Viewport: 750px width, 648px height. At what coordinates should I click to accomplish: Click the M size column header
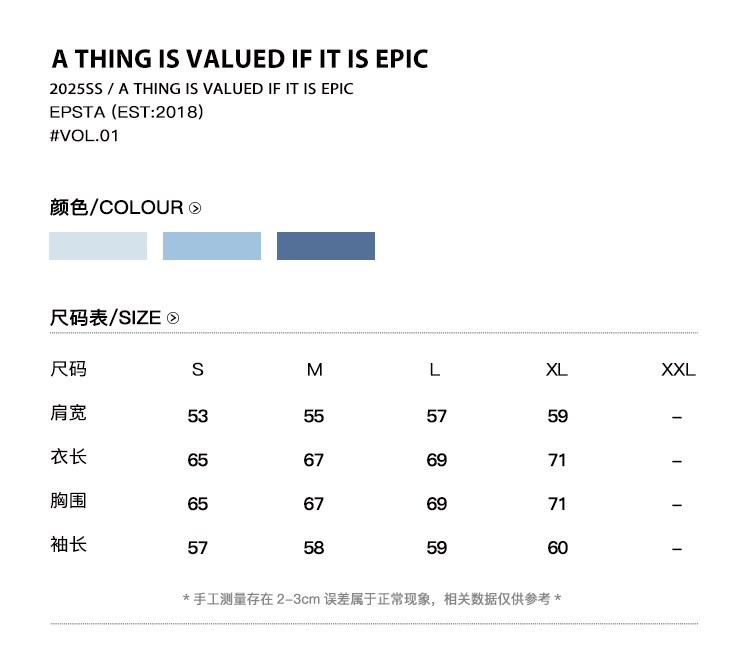(x=315, y=370)
